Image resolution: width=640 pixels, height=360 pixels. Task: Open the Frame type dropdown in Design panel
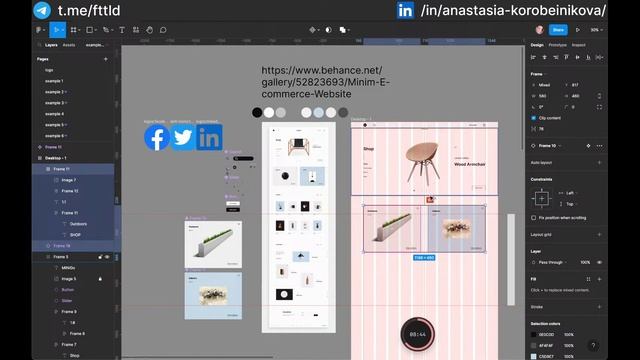click(538, 74)
